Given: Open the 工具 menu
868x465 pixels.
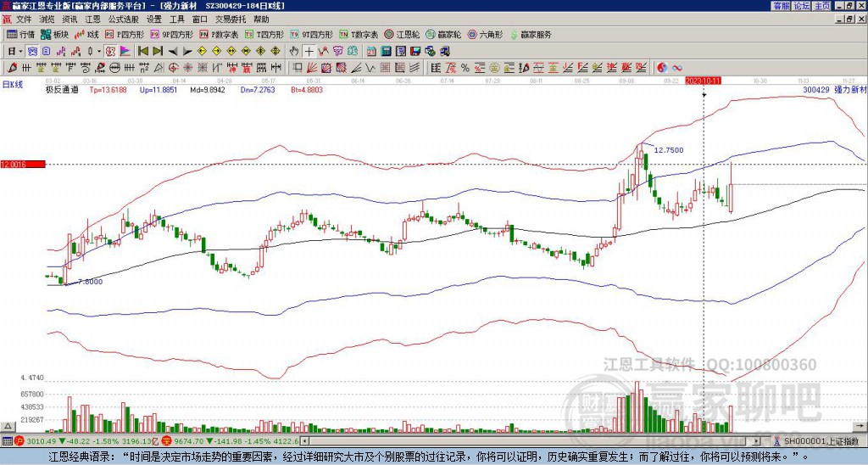Looking at the screenshot, I should click(x=176, y=20).
